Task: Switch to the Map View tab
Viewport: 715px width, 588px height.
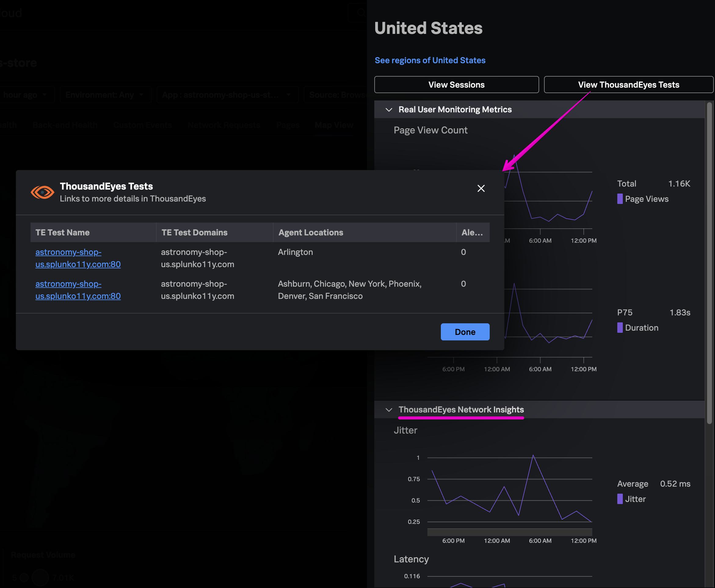Action: coord(333,125)
